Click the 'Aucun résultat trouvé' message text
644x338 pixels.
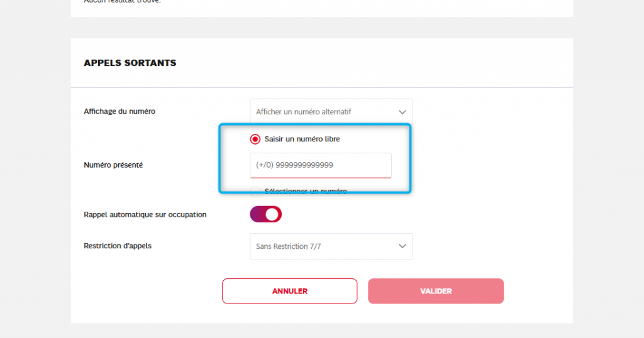pyautogui.click(x=122, y=2)
